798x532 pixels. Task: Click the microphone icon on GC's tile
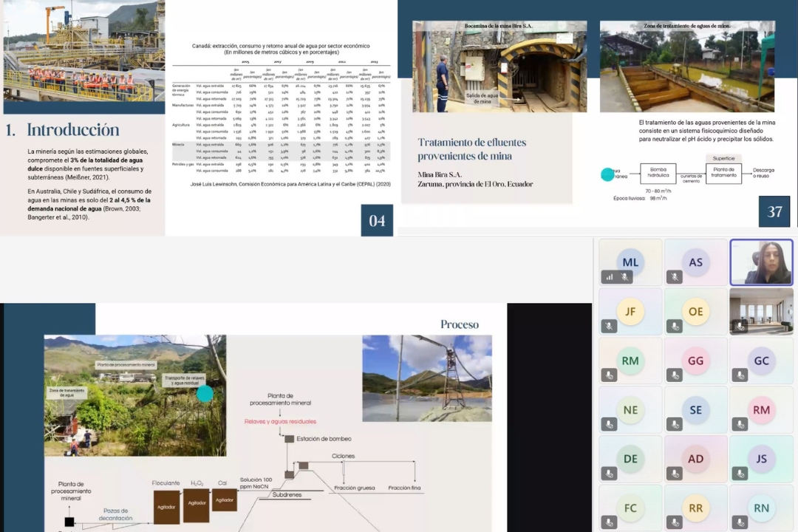[740, 375]
